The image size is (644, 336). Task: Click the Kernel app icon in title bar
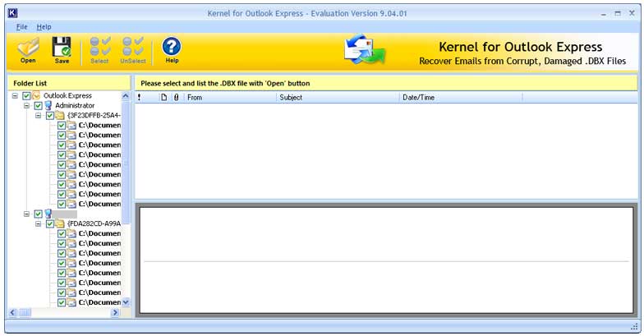click(12, 13)
